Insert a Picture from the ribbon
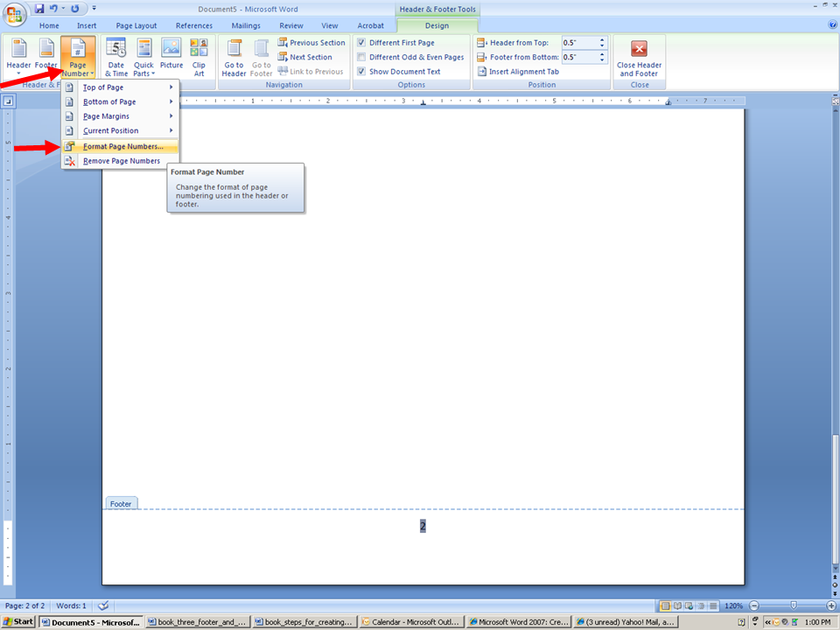The image size is (840, 630). pos(171,53)
